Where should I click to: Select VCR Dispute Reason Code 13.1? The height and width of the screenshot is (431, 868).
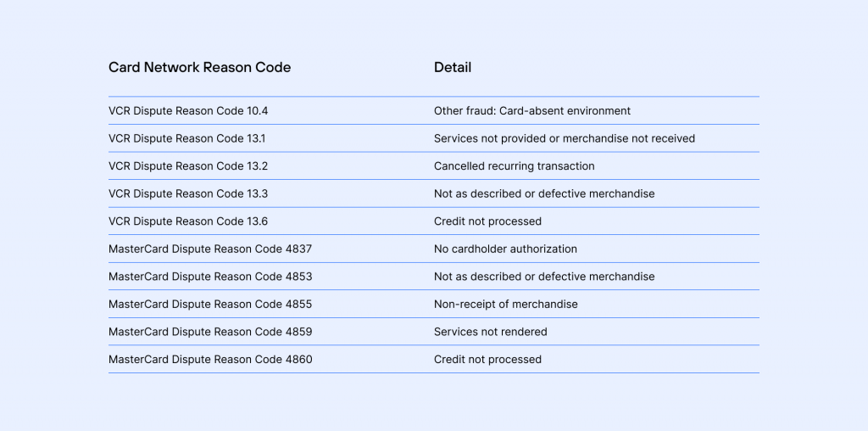click(188, 138)
